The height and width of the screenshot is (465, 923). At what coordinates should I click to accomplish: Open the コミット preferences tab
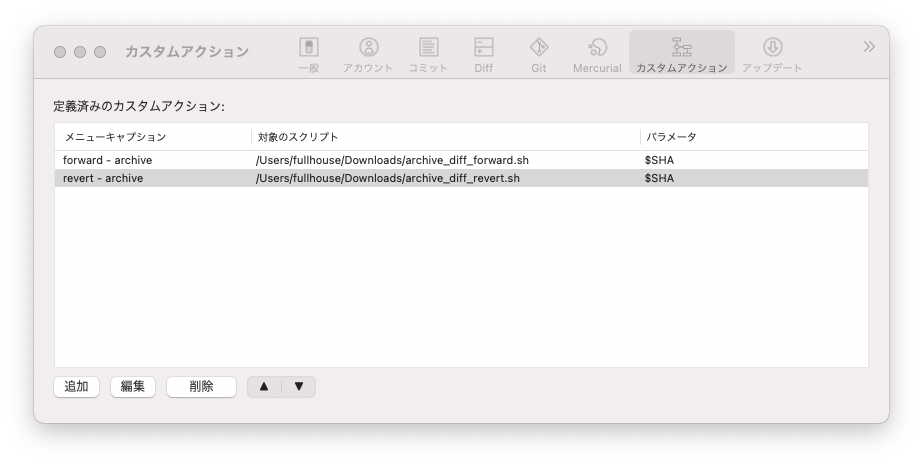click(x=428, y=55)
